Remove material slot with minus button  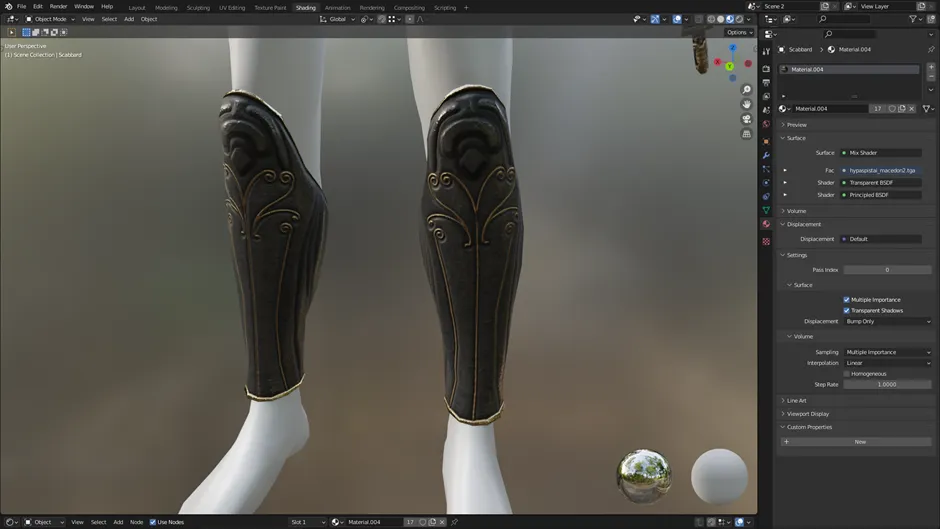pos(931,77)
